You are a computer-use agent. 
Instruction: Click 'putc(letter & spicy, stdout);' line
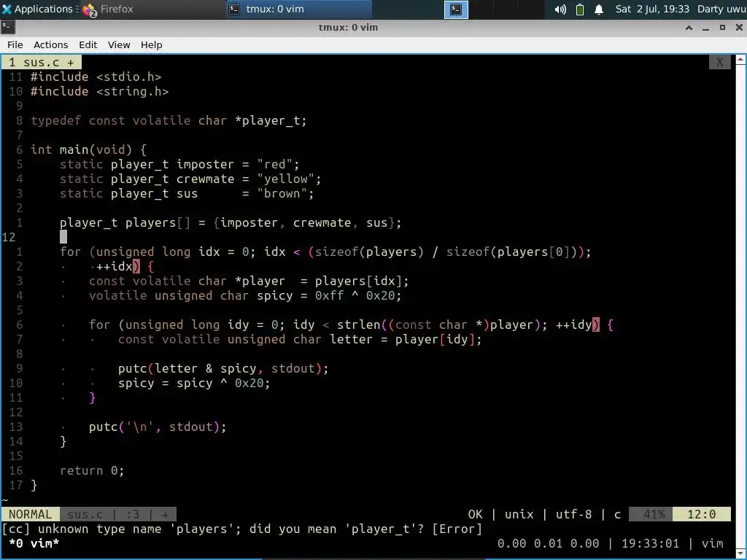tap(223, 368)
